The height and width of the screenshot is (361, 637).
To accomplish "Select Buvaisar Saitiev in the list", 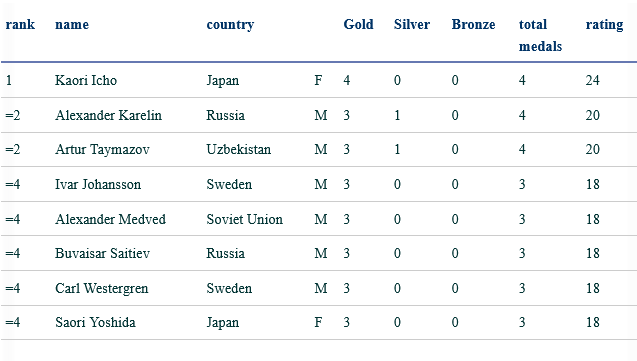I will (x=102, y=253).
